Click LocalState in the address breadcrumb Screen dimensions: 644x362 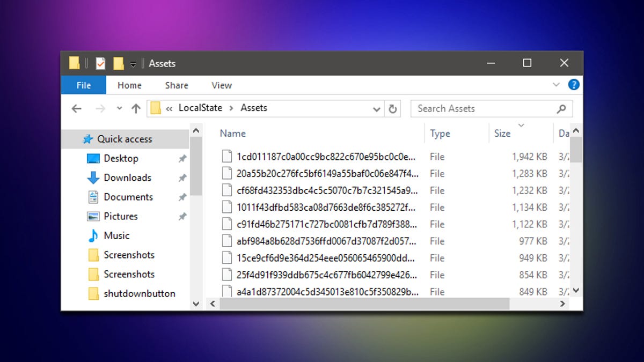click(200, 108)
